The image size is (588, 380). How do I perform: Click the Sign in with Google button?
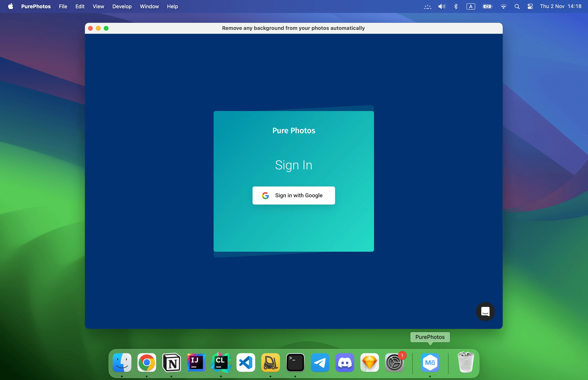[x=294, y=195]
